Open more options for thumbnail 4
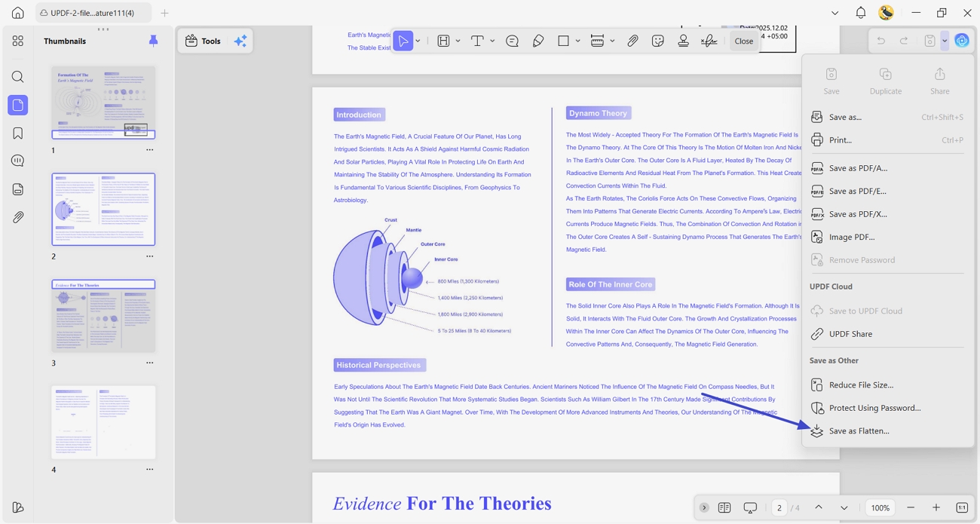The height and width of the screenshot is (524, 980). tap(149, 470)
